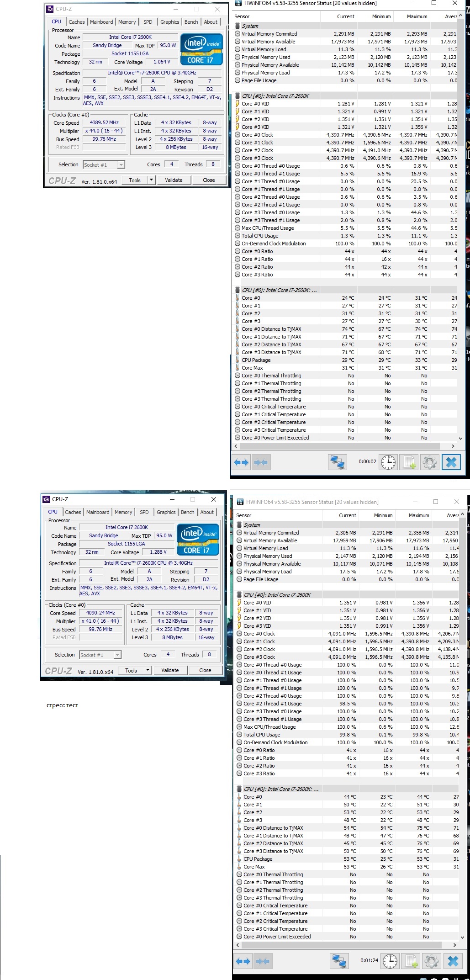Click Validate button in CPU-Z at 4090.24 MHz
Image resolution: width=470 pixels, height=980 pixels.
click(x=170, y=670)
